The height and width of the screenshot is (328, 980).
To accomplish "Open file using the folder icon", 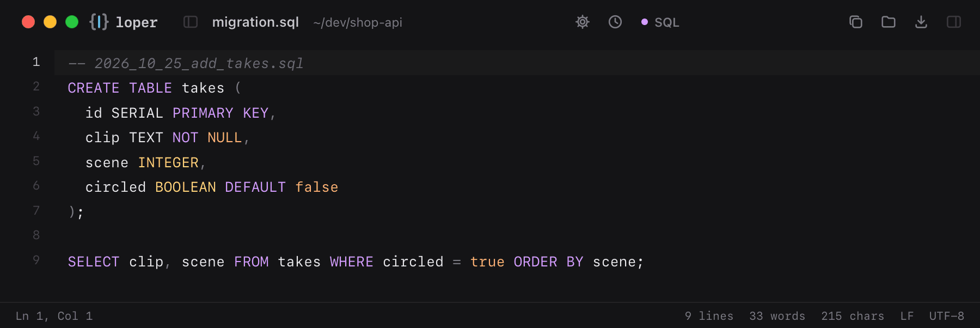I will coord(889,22).
